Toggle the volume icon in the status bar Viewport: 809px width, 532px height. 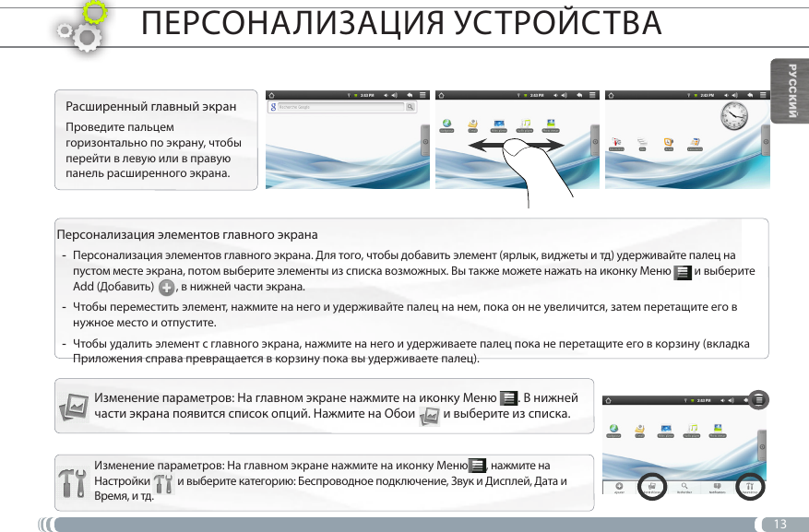pos(731,400)
